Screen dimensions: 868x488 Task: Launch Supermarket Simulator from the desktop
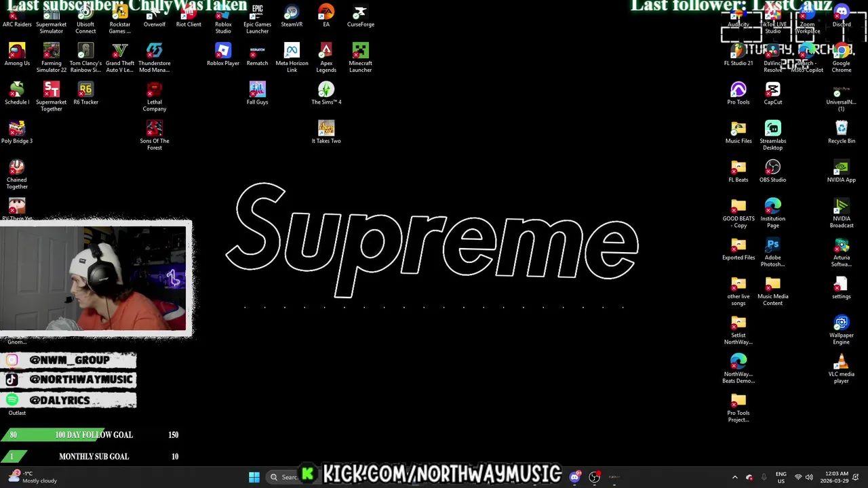52,20
